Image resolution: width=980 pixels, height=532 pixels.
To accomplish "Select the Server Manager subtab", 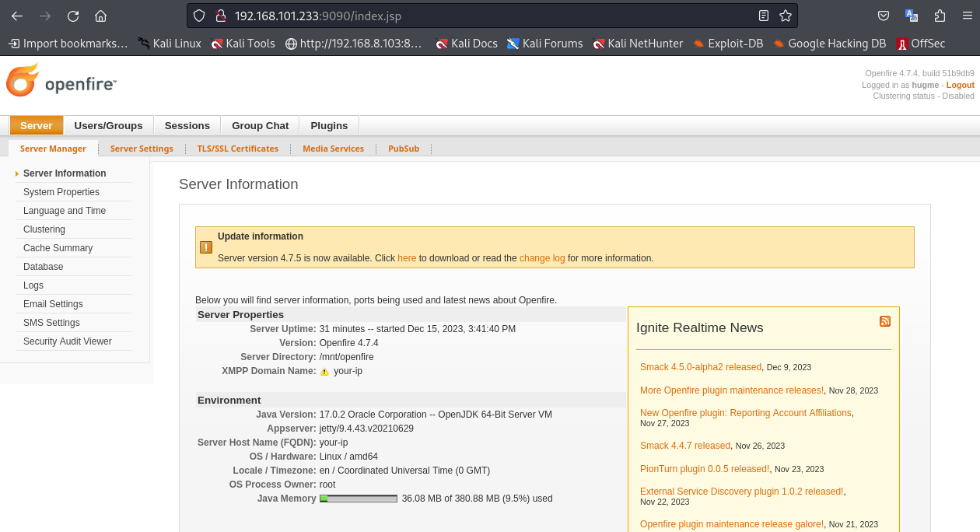I will point(53,149).
